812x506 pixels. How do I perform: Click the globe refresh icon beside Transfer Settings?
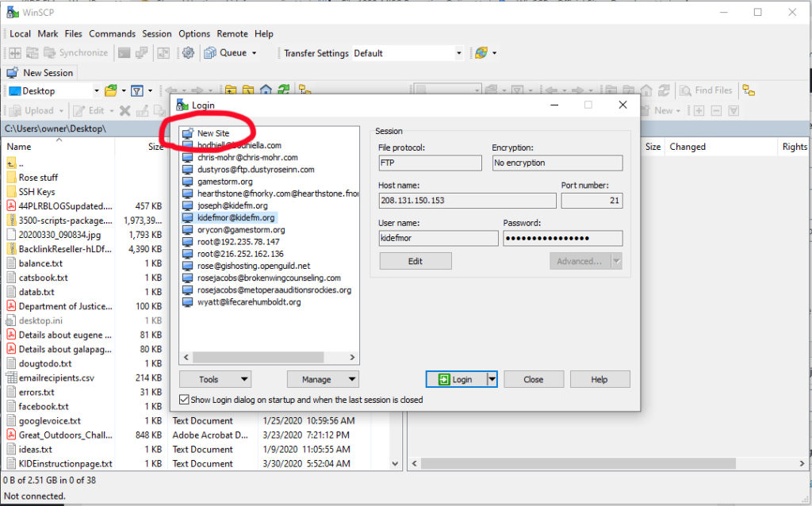(481, 53)
